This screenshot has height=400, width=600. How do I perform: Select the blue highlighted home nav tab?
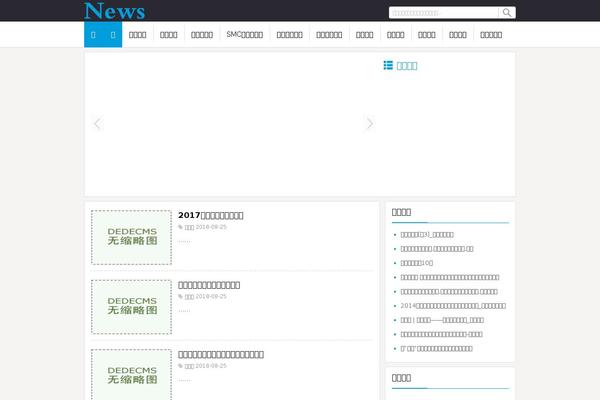tap(103, 34)
